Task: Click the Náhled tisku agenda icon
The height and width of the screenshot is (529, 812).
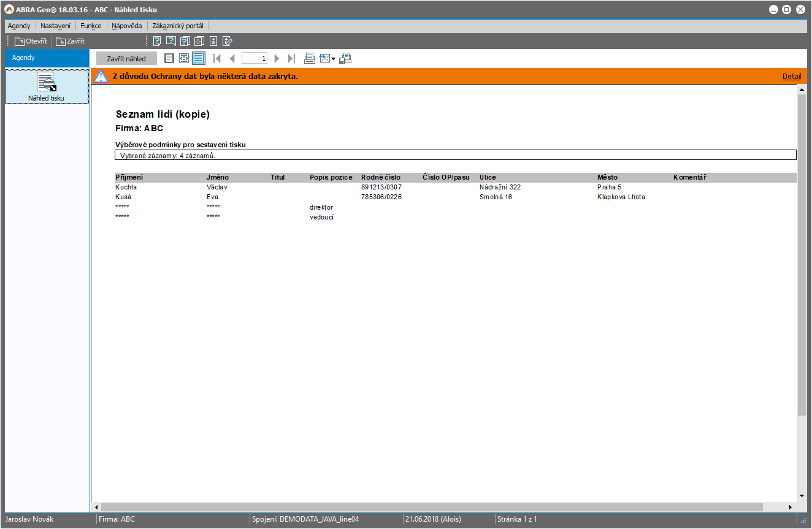Action: (x=47, y=86)
